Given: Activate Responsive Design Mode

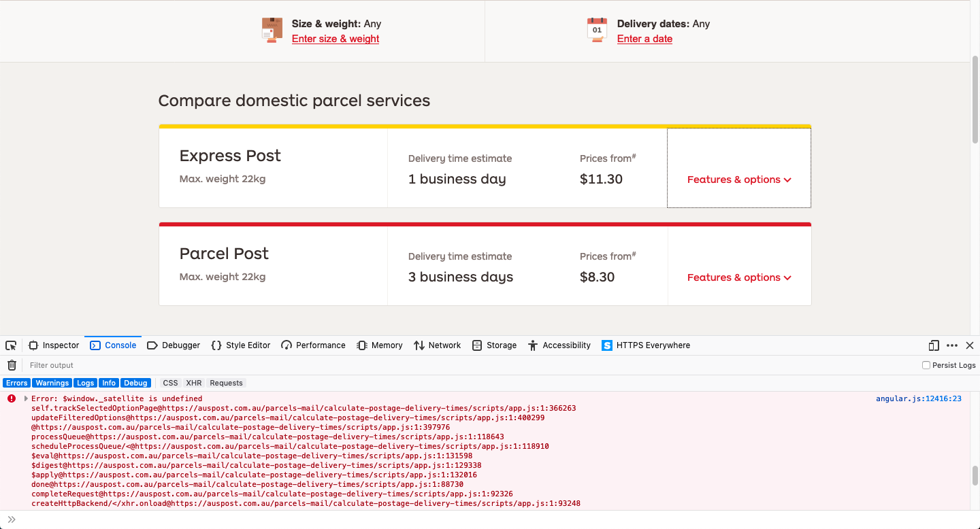Looking at the screenshot, I should 933,345.
